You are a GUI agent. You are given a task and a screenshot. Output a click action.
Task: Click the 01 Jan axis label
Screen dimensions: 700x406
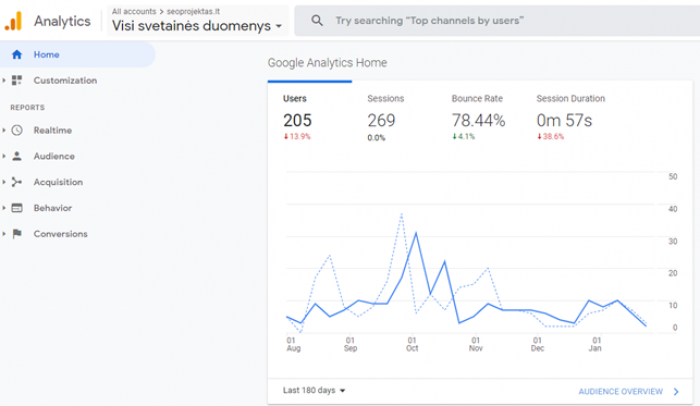tap(596, 344)
